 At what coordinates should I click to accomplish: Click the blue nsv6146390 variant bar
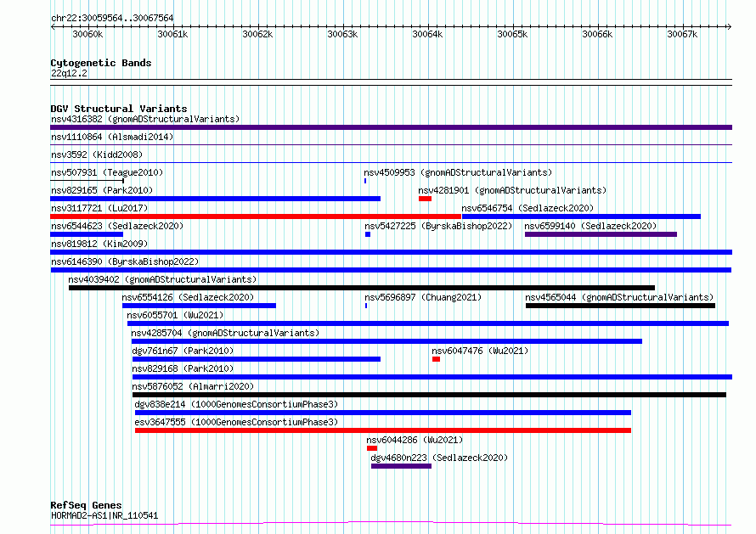coord(391,270)
